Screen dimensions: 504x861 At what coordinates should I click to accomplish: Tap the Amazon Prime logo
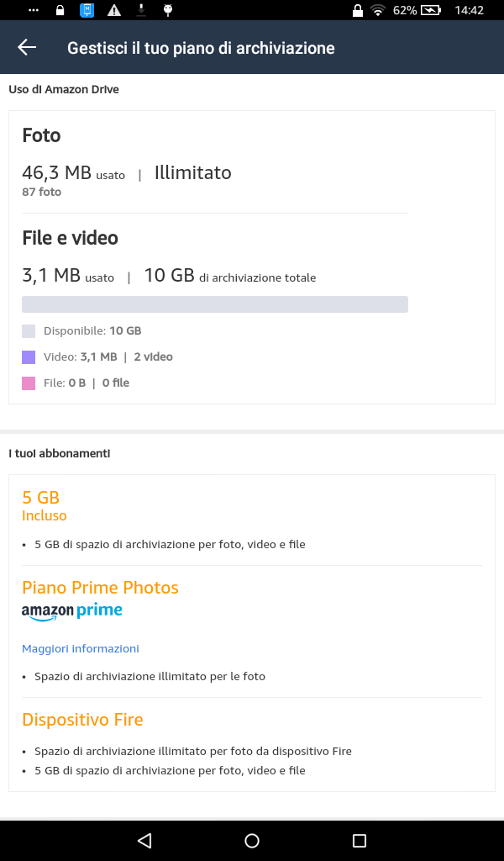(x=72, y=612)
